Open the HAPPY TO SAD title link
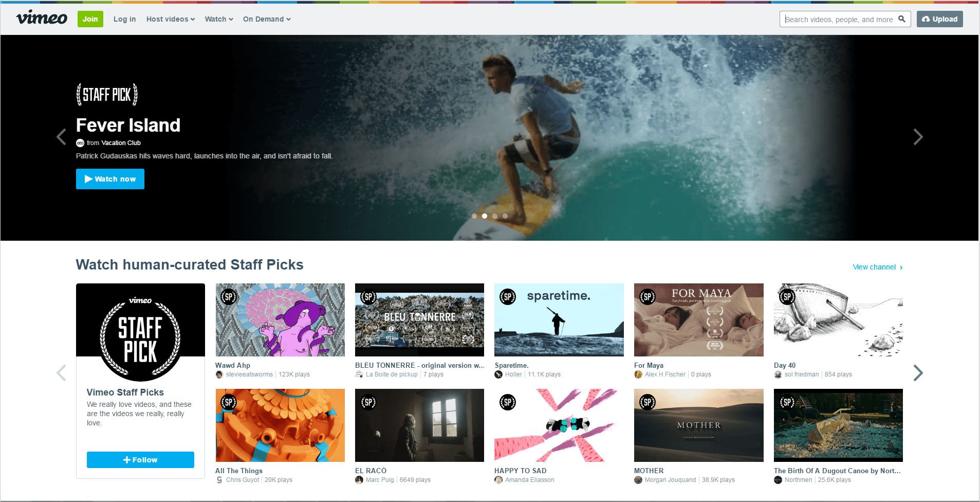The width and height of the screenshot is (980, 502). (x=521, y=471)
